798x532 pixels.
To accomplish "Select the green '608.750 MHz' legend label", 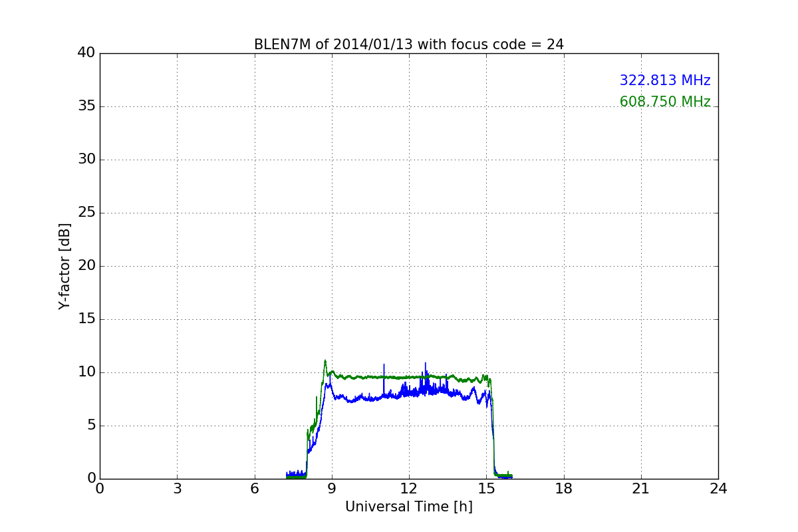I will [665, 102].
